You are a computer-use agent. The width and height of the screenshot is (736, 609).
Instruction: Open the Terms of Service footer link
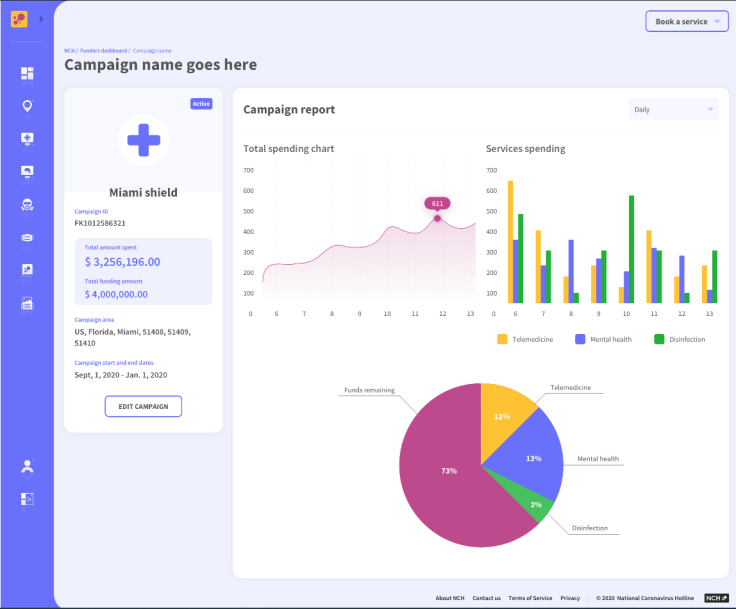pos(530,598)
